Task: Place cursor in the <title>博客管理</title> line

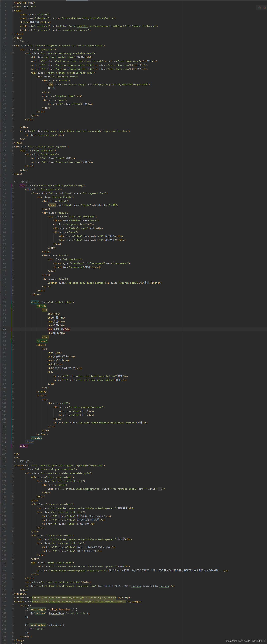Action: 35,22
